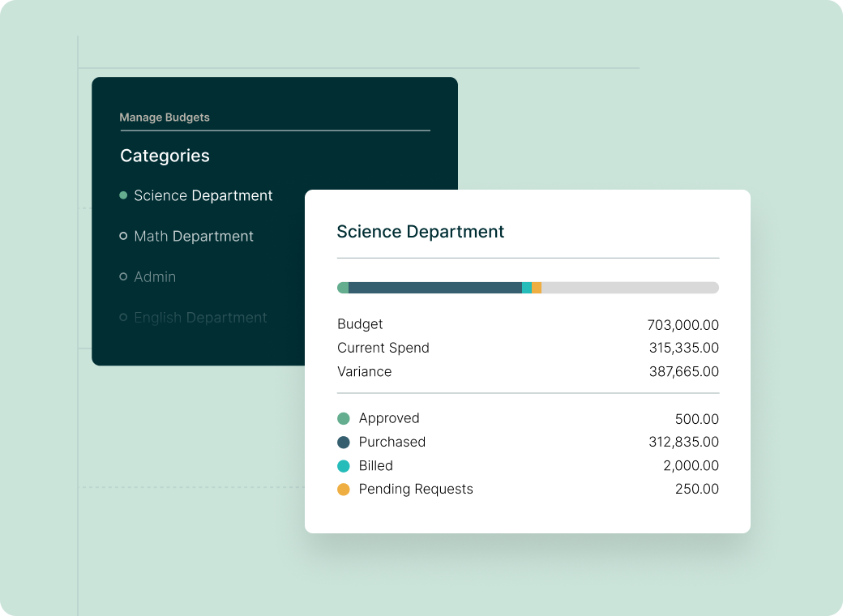Click the orange Pending bar segment
Screen dimensions: 843x616
click(x=537, y=288)
